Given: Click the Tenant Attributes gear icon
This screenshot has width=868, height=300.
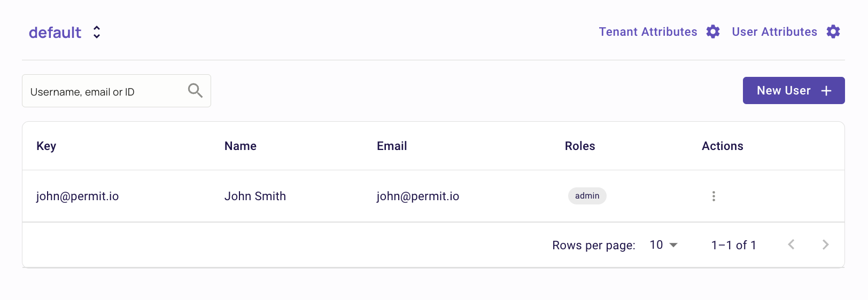Looking at the screenshot, I should (713, 31).
